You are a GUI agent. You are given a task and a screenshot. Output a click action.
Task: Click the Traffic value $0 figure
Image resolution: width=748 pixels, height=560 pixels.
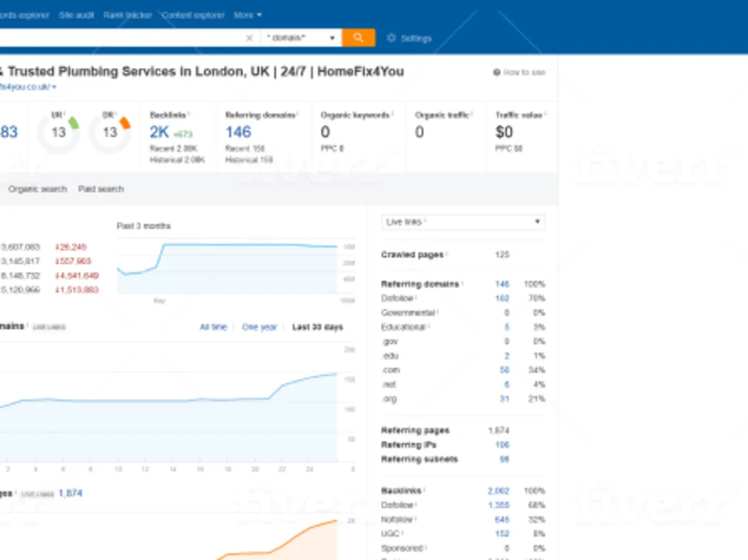click(x=504, y=132)
